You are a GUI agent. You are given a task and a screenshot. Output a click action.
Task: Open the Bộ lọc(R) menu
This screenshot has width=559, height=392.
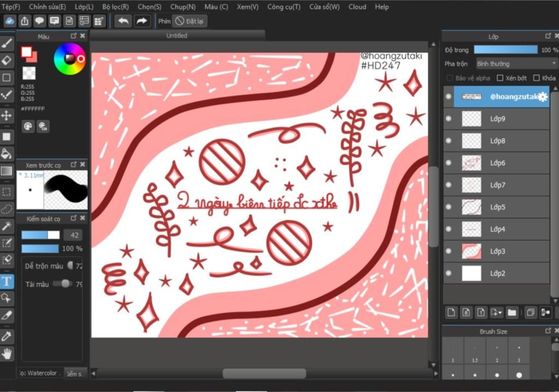(116, 7)
